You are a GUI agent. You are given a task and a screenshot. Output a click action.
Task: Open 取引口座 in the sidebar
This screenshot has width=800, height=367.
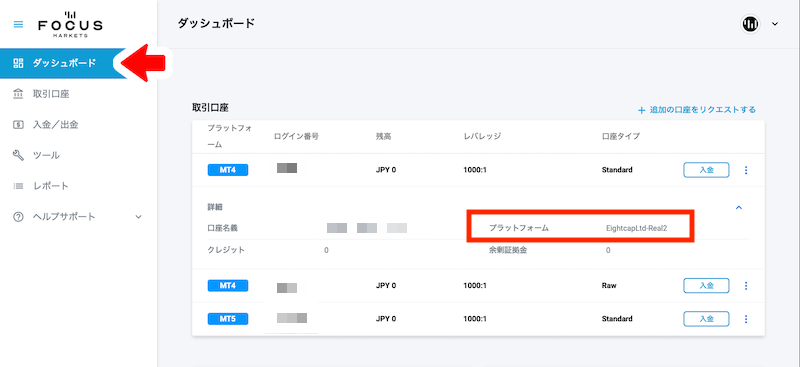click(51, 94)
